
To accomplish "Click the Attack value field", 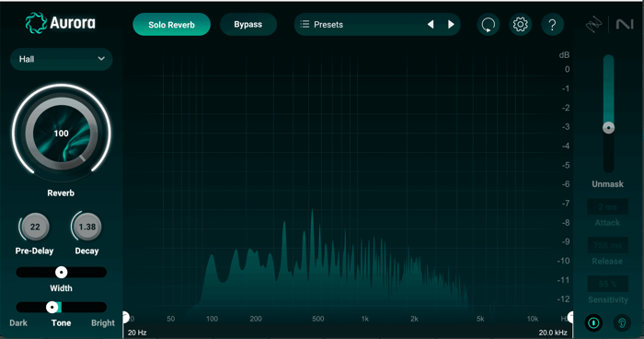I will pos(607,206).
